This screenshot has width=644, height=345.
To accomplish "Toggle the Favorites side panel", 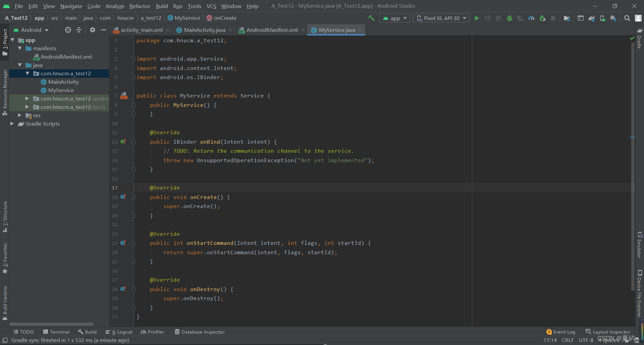I will point(5,258).
